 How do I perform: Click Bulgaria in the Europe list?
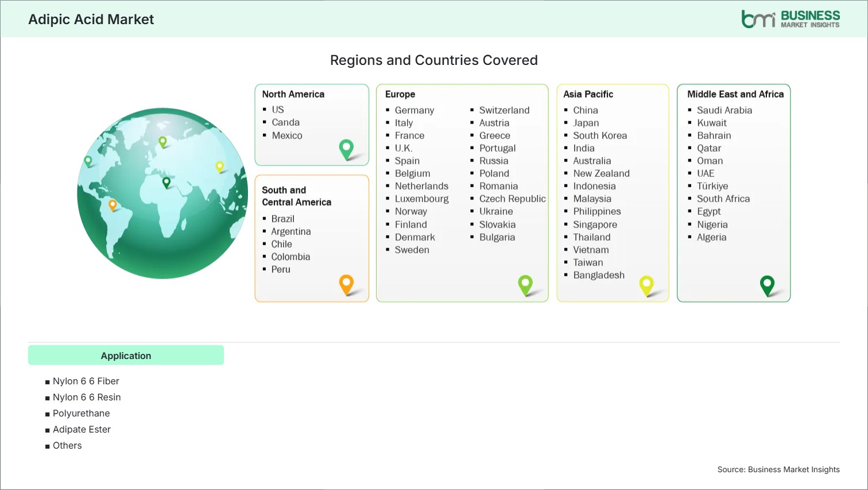click(497, 237)
